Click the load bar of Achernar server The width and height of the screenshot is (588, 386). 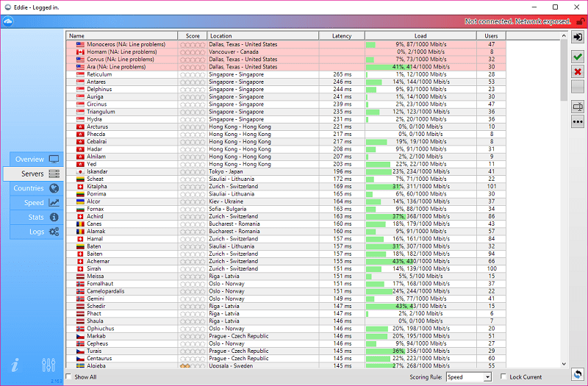420,262
